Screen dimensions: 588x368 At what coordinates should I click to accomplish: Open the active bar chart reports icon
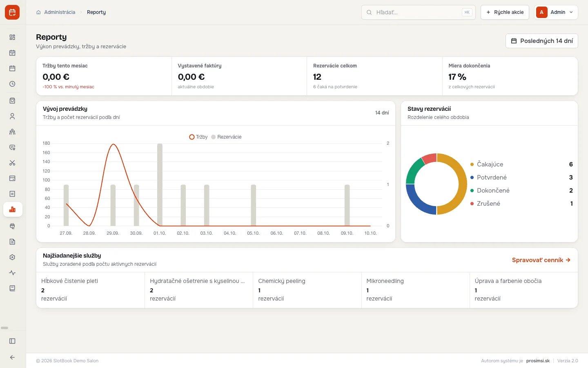(12, 209)
